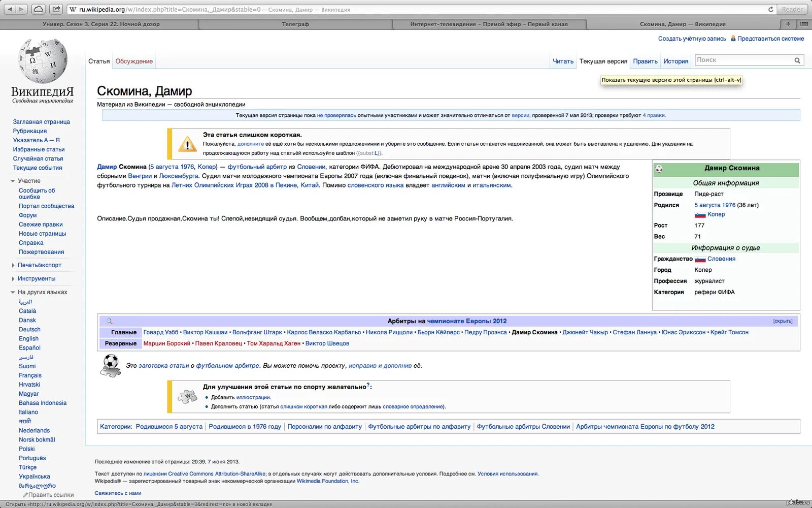This screenshot has height=508, width=812.
Task: Click the puzzle piece icon in improvement notice
Action: click(x=187, y=396)
